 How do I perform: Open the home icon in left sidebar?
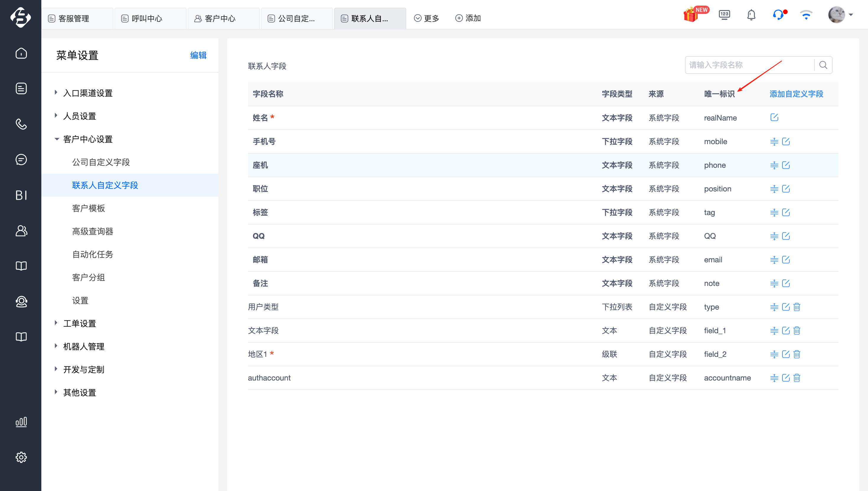pos(21,53)
